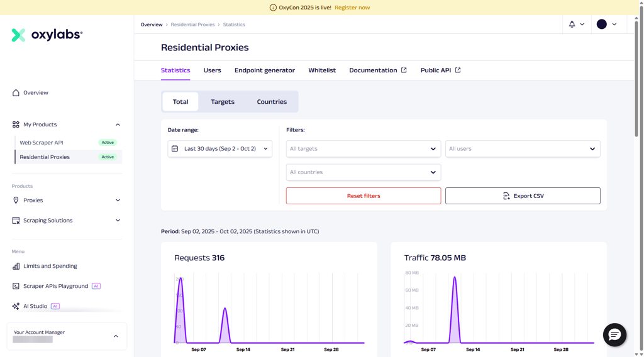Click the My Products grid icon
Screen dimensions: 644x357
tap(16, 124)
